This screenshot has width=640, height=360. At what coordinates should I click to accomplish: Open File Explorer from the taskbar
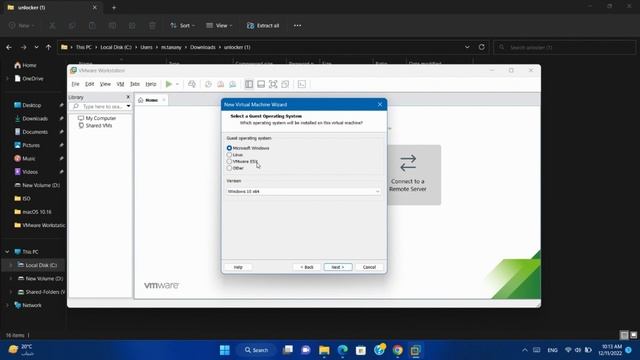tap(324, 350)
